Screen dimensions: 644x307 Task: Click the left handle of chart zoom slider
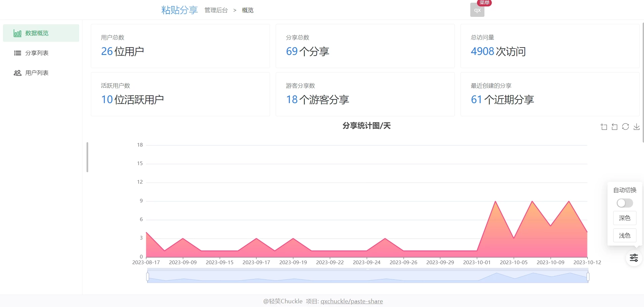tap(147, 277)
